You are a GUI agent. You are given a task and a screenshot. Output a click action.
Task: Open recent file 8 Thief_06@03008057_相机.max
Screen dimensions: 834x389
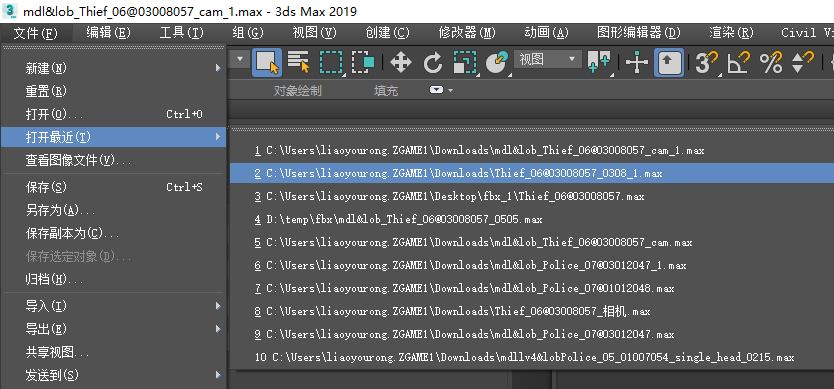tap(532, 311)
